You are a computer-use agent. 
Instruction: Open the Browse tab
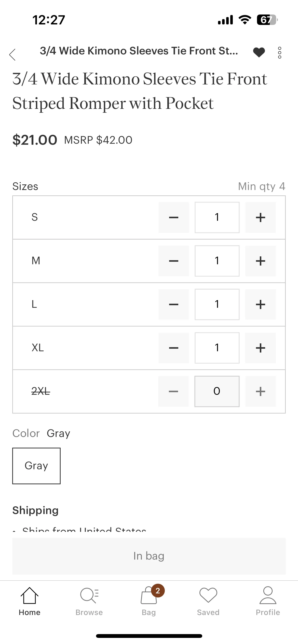point(89,602)
